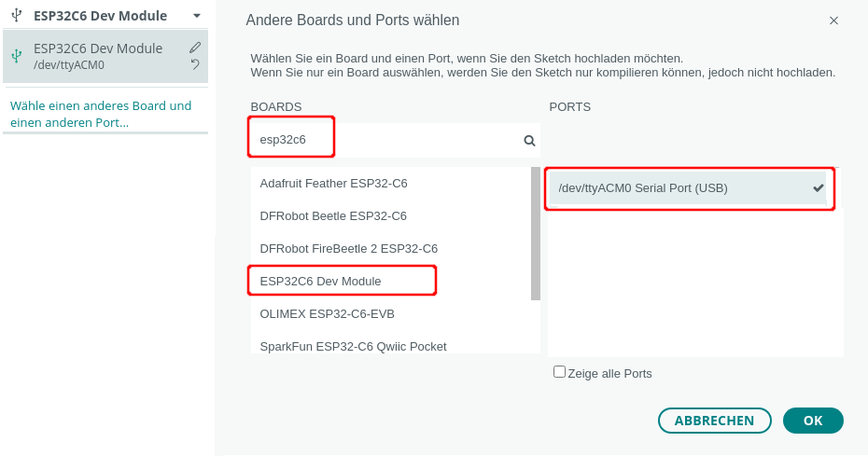Pick OLIMEX ESP32-C6-EVB from the list
This screenshot has width=868, height=456.
click(327, 313)
